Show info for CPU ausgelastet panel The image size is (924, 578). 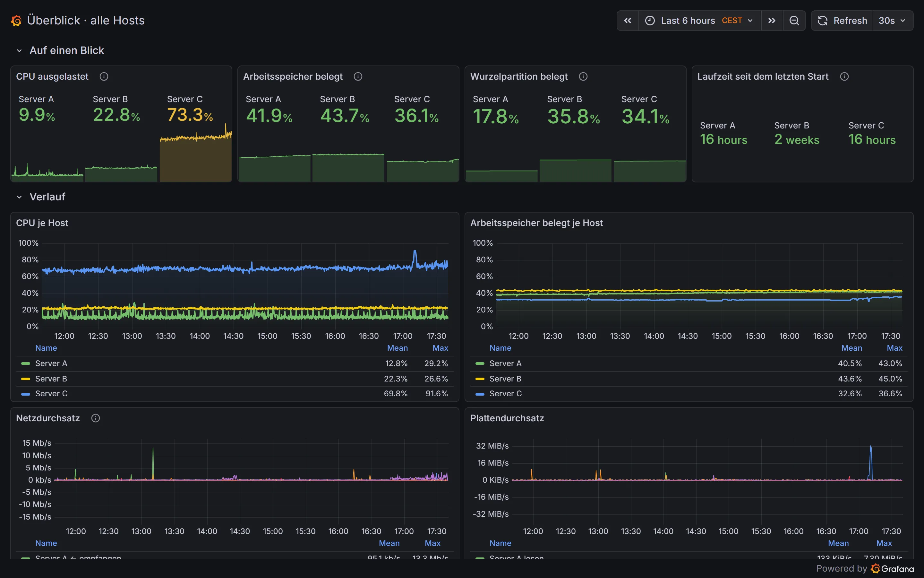click(x=104, y=76)
